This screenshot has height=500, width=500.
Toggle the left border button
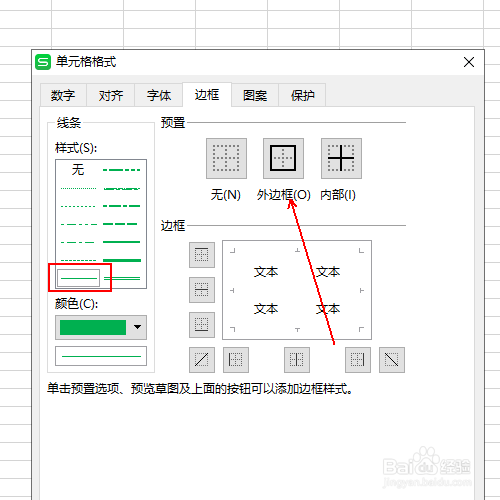[x=236, y=360]
